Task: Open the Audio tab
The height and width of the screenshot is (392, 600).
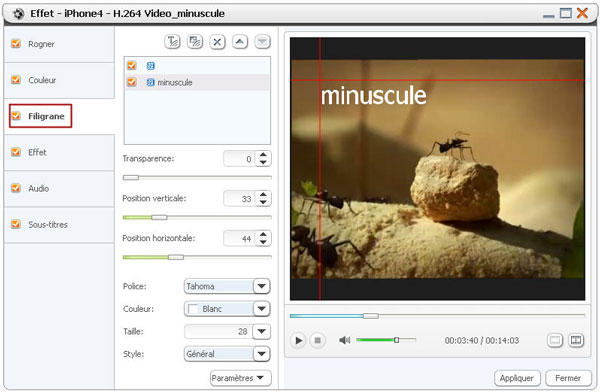Action: (x=59, y=188)
